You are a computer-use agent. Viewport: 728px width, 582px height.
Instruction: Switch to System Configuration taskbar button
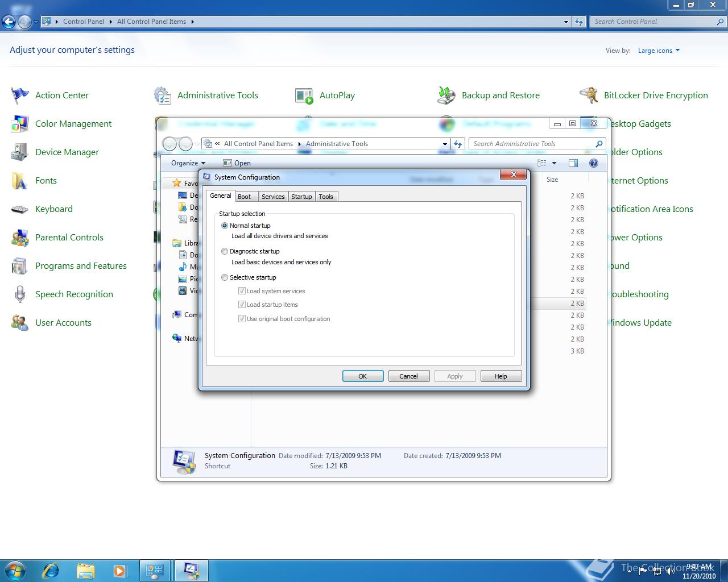coord(191,570)
